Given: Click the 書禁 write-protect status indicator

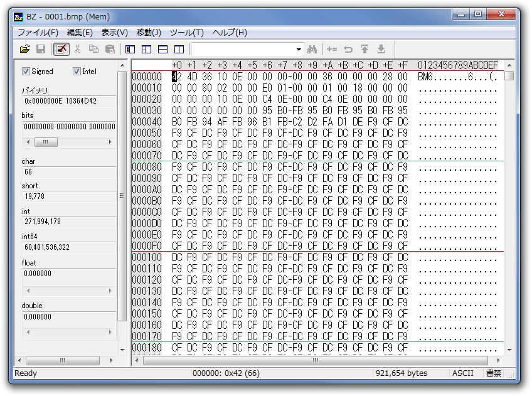Looking at the screenshot, I should pos(494,373).
